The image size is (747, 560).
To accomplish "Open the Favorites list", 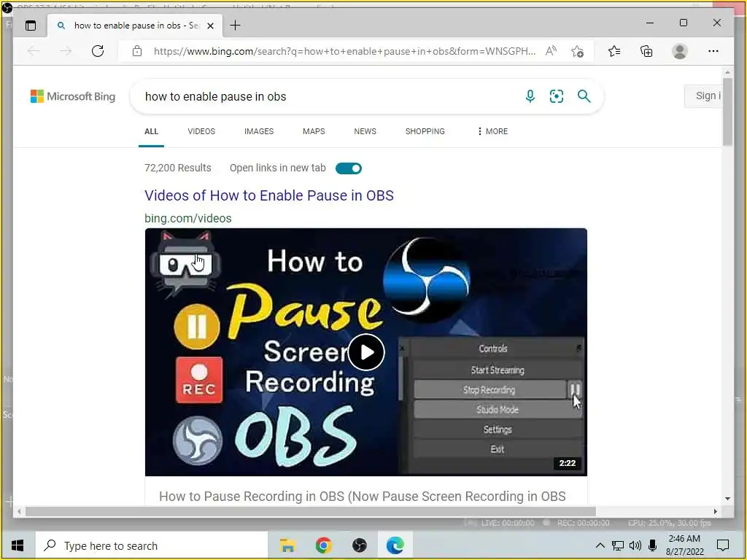I will coord(614,51).
